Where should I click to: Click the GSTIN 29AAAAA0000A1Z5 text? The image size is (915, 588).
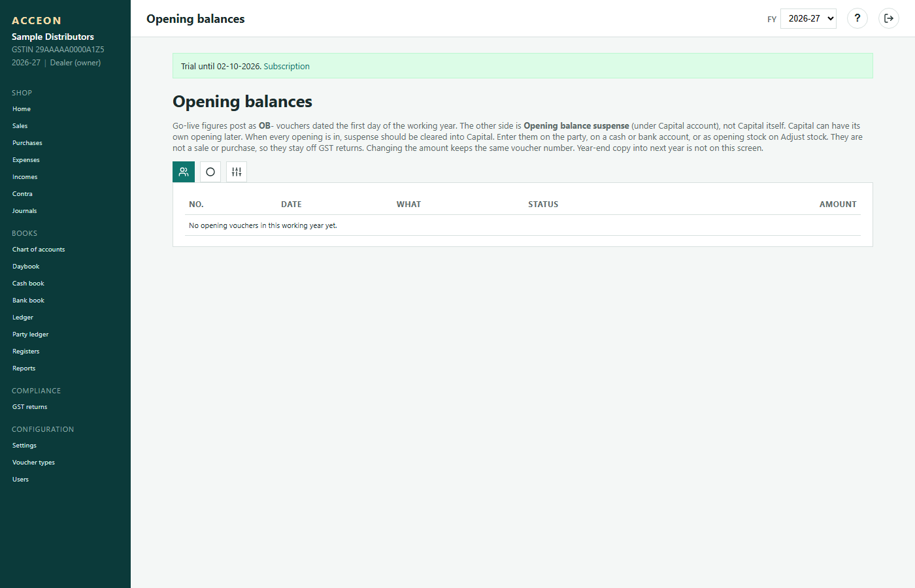(x=58, y=50)
